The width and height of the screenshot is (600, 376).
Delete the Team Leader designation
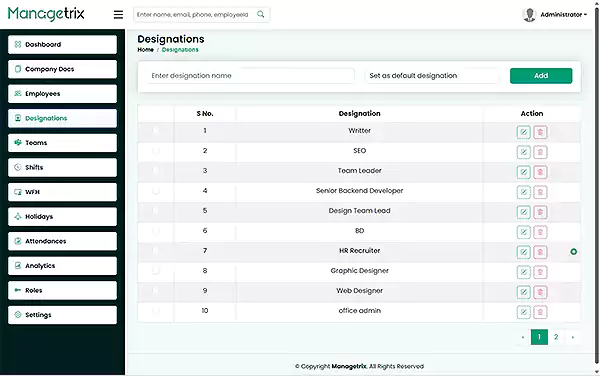540,172
